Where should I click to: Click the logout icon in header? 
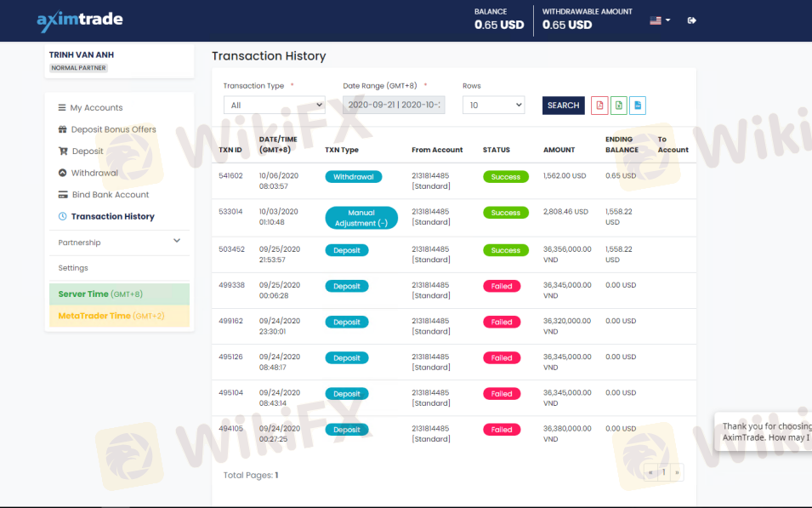click(x=691, y=20)
